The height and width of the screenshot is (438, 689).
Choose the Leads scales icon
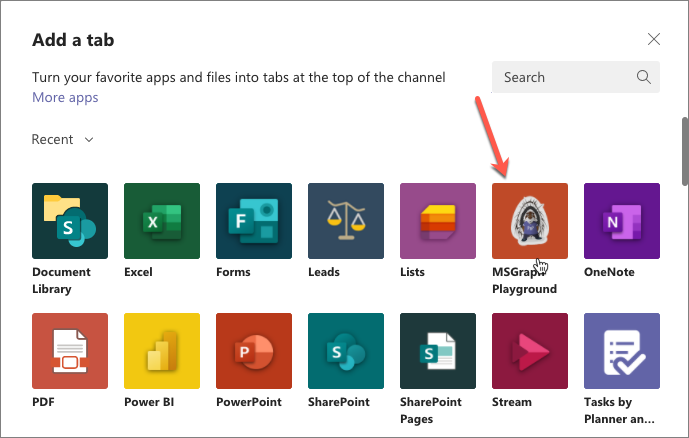[346, 221]
